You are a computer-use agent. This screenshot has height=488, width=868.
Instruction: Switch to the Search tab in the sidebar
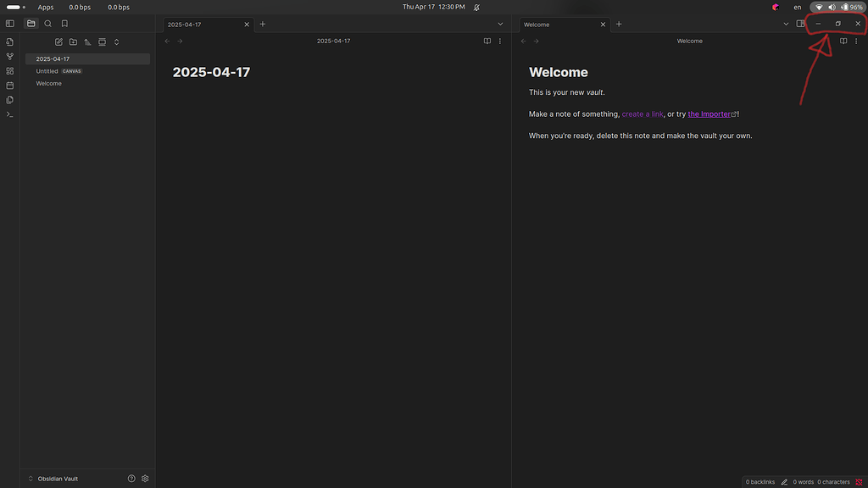coord(47,23)
